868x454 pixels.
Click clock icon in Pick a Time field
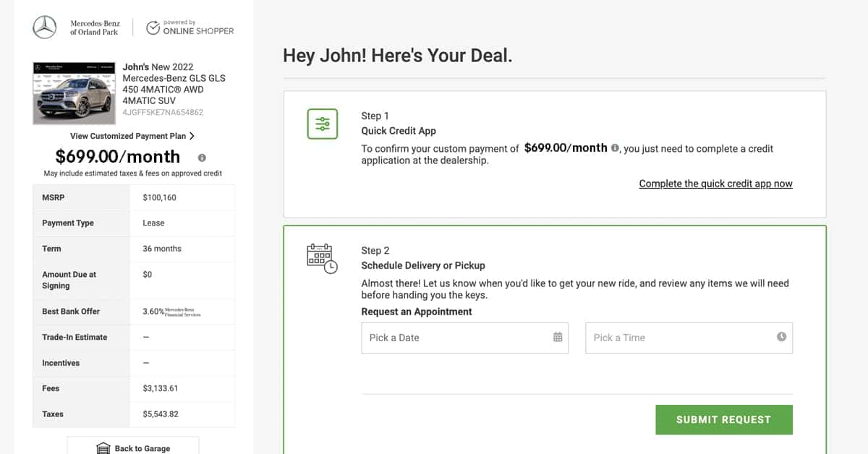click(x=781, y=337)
